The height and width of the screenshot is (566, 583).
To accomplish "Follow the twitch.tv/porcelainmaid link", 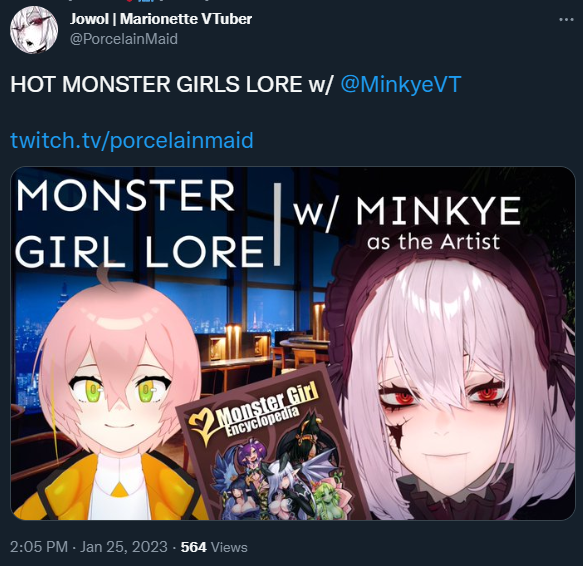I will (x=132, y=140).
